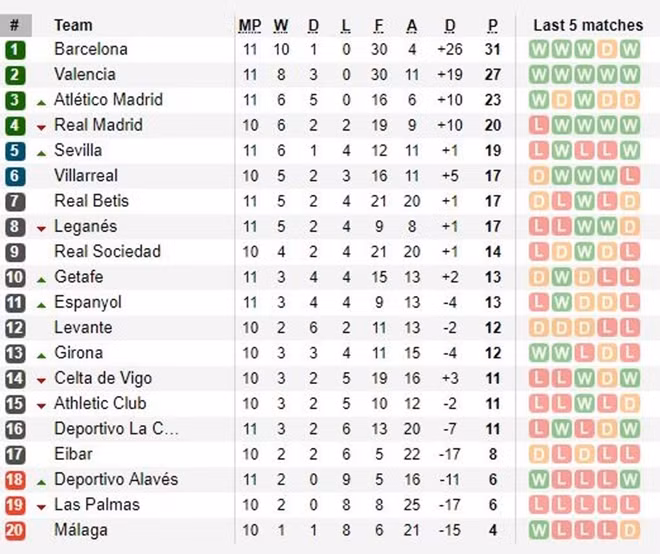Click Barcelona's orange D result badge
Viewport: 660px width, 554px height.
607,50
